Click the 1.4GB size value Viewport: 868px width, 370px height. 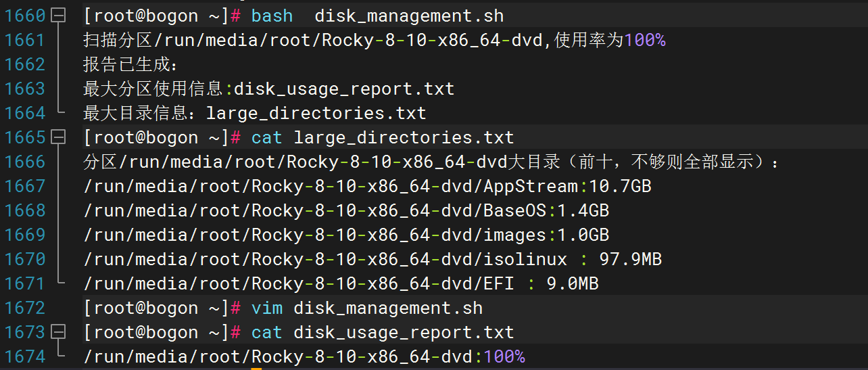coord(584,210)
